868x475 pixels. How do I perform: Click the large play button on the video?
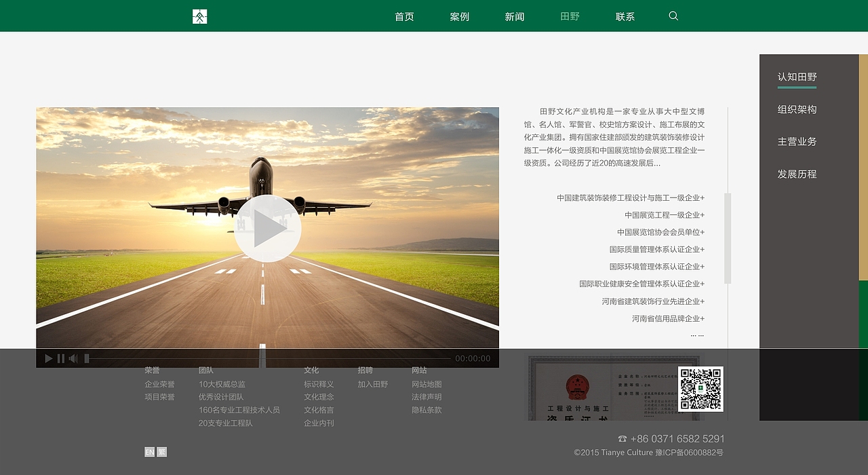coord(267,229)
